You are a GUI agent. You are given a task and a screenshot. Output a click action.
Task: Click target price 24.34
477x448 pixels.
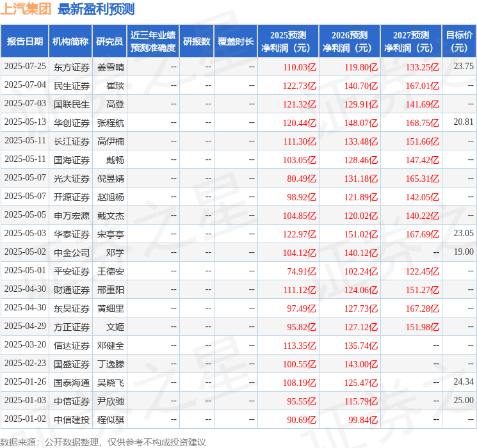click(464, 381)
